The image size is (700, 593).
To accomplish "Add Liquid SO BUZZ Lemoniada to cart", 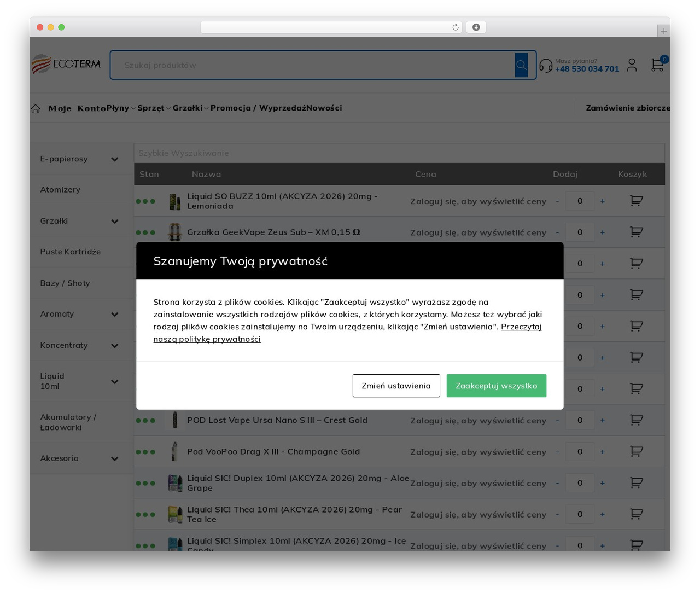I will 636,201.
